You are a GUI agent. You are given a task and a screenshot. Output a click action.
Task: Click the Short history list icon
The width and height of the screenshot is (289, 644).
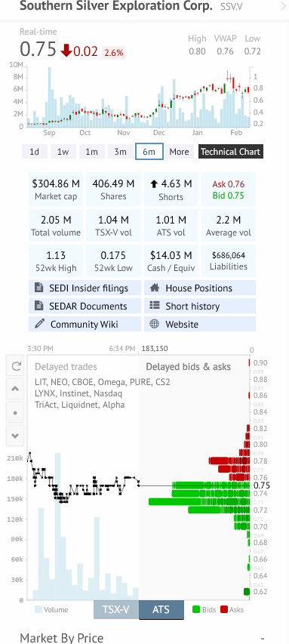(x=155, y=306)
